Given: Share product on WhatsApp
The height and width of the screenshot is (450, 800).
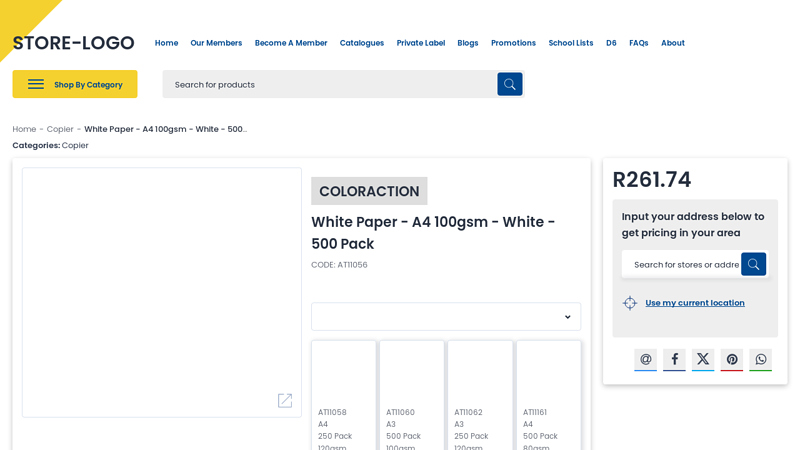Looking at the screenshot, I should tap(761, 360).
